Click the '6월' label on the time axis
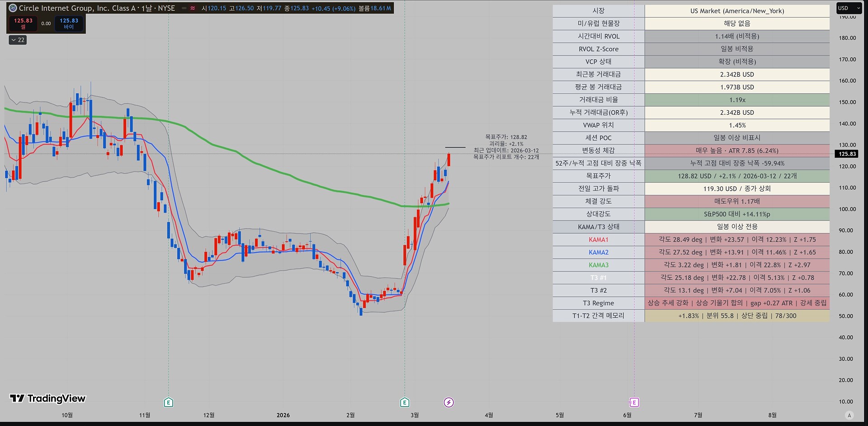The height and width of the screenshot is (426, 868). click(627, 415)
